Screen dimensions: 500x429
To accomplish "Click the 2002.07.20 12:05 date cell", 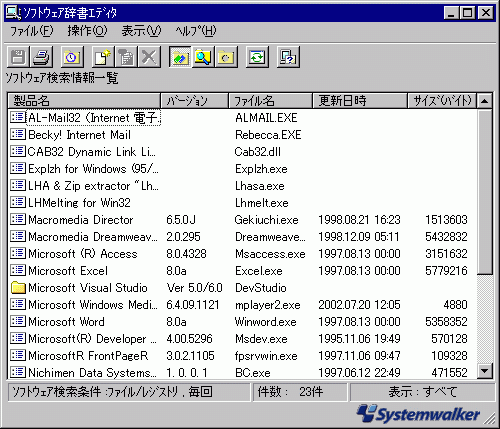I will [359, 305].
